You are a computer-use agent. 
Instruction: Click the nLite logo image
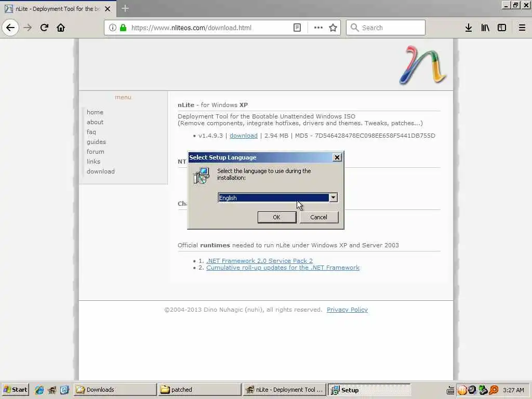click(x=423, y=64)
